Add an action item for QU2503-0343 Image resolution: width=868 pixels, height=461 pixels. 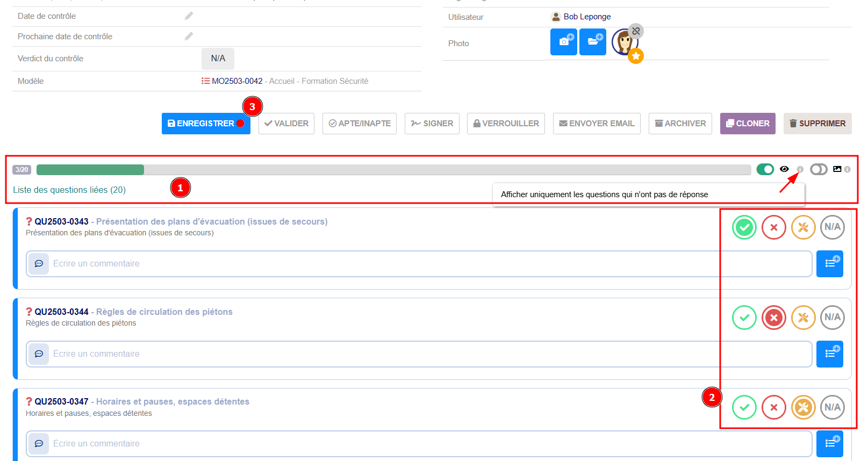tap(830, 264)
